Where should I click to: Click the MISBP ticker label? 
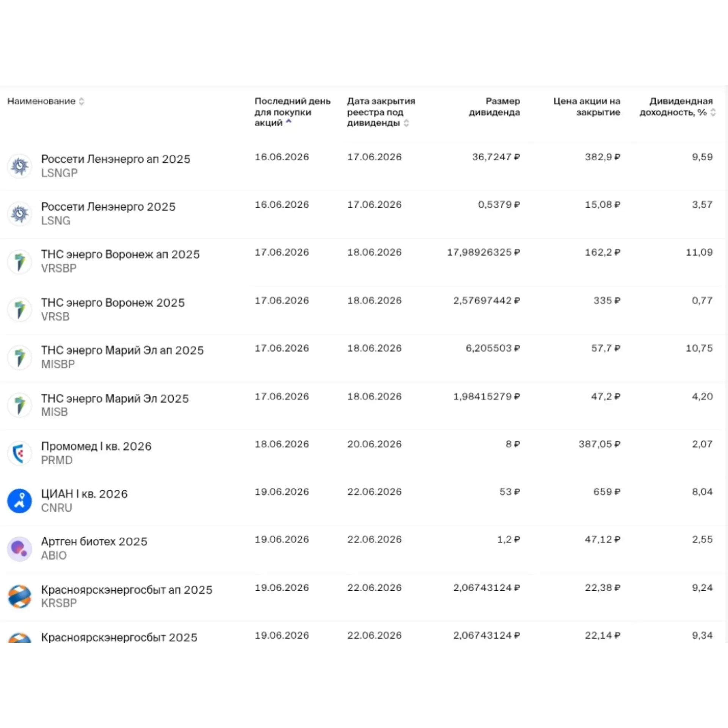click(58, 364)
